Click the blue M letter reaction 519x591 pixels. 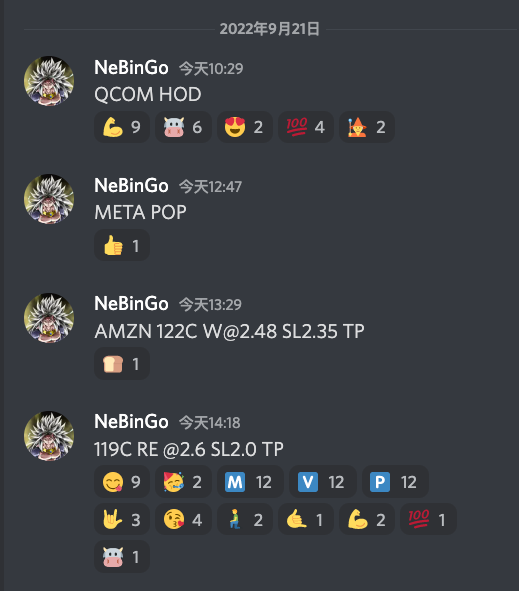(x=250, y=482)
